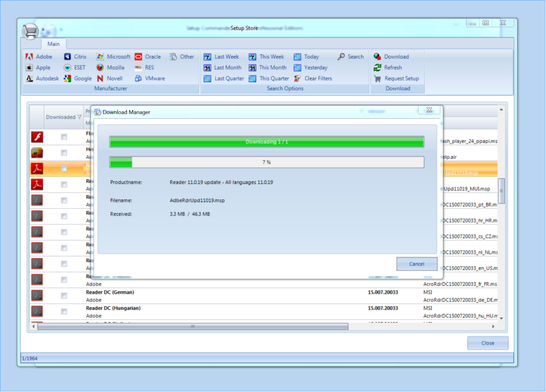The width and height of the screenshot is (546, 392).
Task: Tick Downloaded checkbox in highlighted orange row
Action: tap(64, 169)
